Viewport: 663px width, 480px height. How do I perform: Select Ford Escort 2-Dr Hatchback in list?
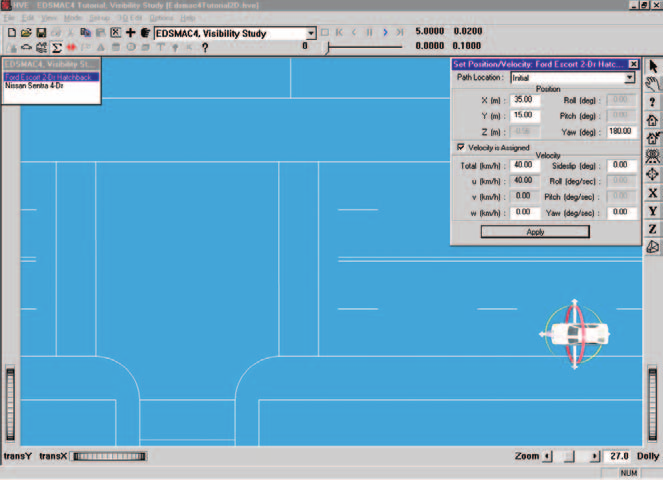51,77
